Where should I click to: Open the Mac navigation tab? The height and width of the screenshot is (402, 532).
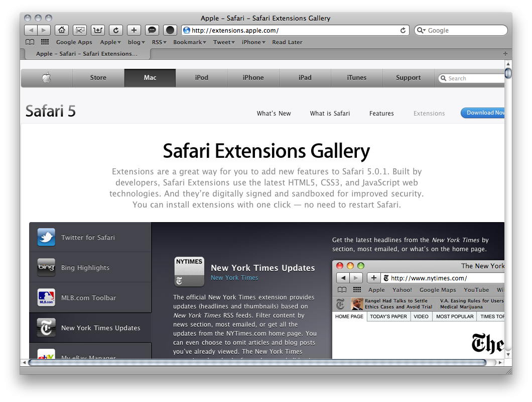pyautogui.click(x=150, y=78)
